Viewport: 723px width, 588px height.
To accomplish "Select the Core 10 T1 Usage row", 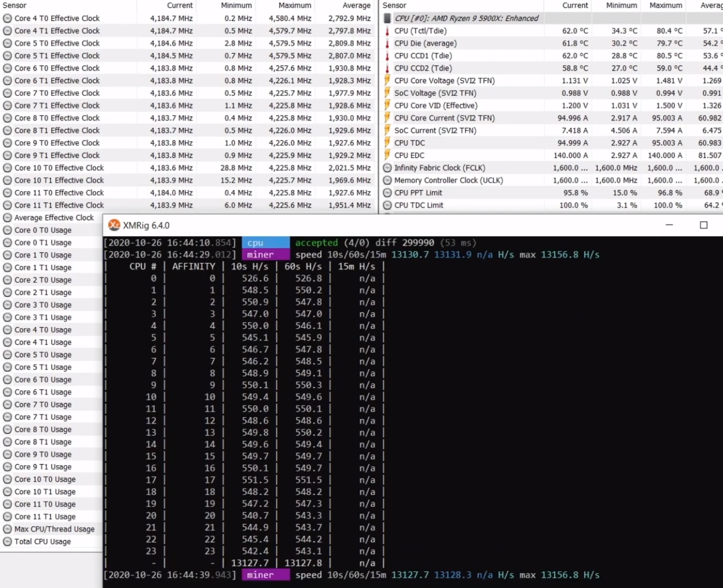I will click(x=51, y=492).
